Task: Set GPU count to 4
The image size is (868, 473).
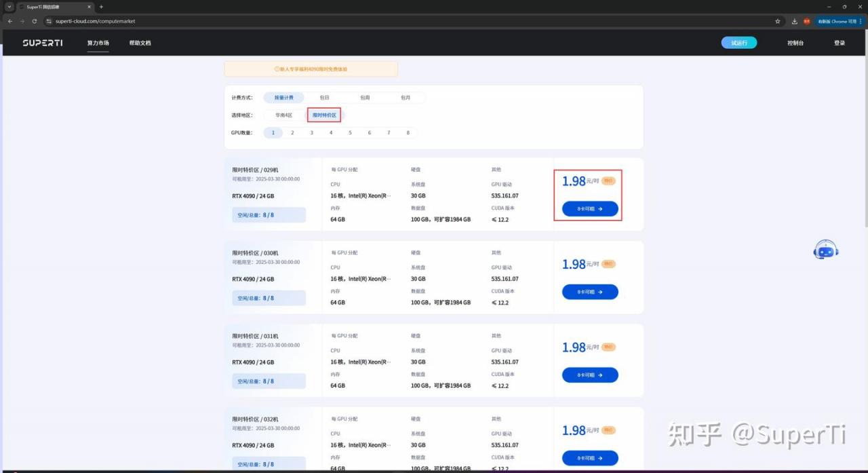Action: (x=331, y=133)
